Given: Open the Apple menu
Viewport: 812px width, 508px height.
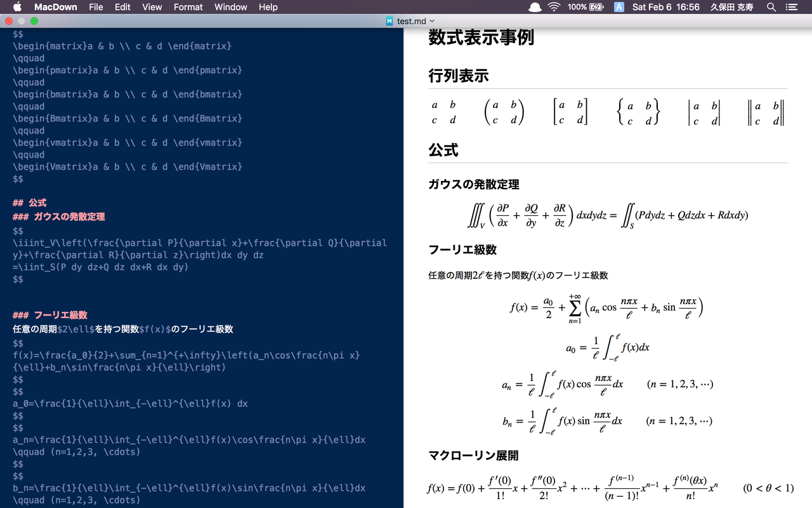Looking at the screenshot, I should point(17,7).
